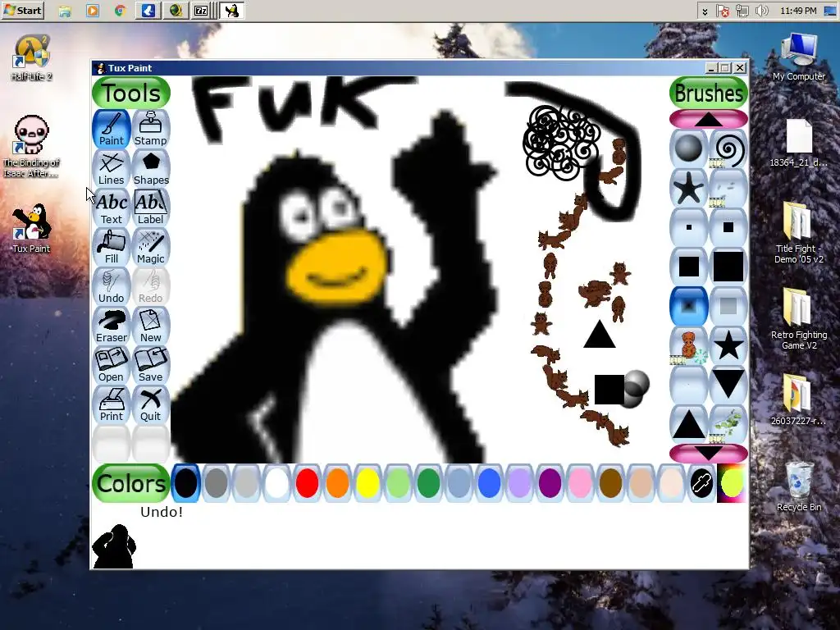Pick the yellow color swatch

pyautogui.click(x=367, y=482)
